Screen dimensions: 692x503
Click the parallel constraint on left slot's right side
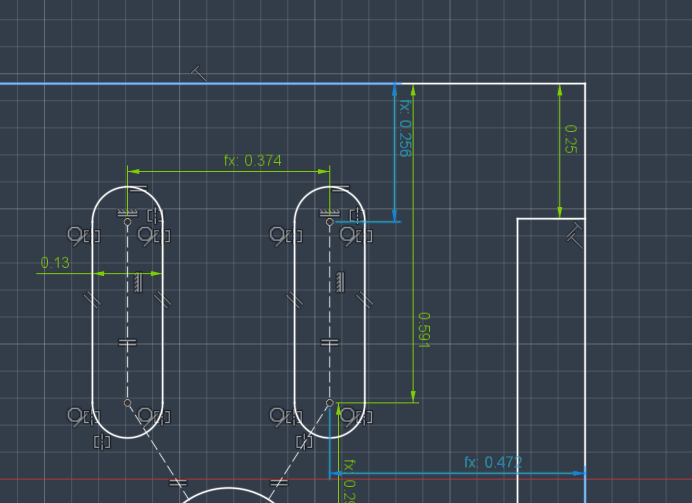click(162, 300)
